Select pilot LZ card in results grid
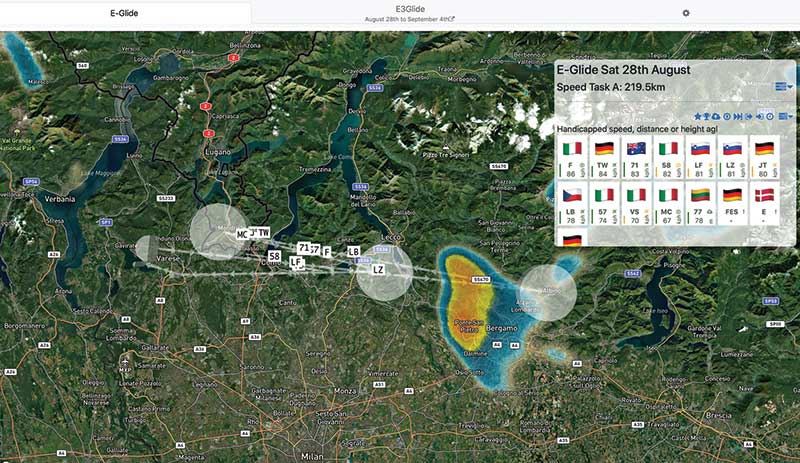The width and height of the screenshot is (800, 463). (731, 158)
